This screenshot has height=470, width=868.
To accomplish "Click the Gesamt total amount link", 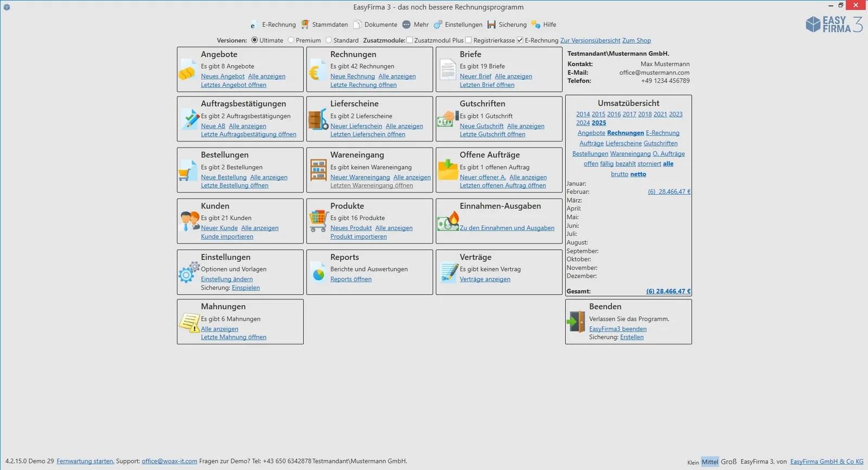I will 668,291.
